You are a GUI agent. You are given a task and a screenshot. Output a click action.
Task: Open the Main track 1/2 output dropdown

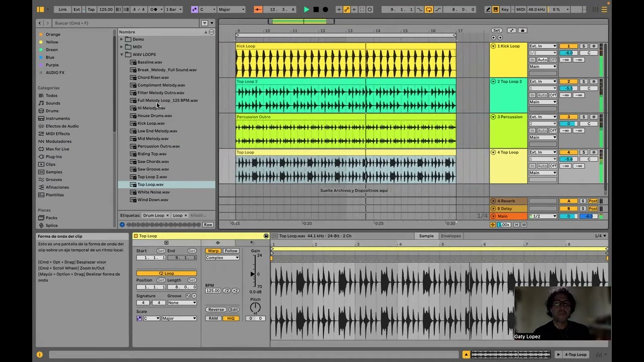(542, 216)
